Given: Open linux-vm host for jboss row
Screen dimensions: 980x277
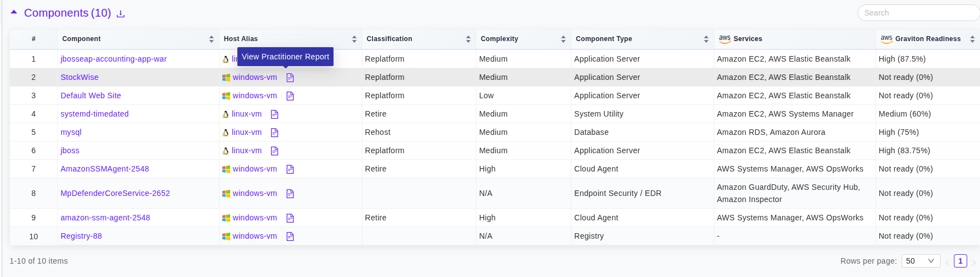Looking at the screenshot, I should coord(247,150).
